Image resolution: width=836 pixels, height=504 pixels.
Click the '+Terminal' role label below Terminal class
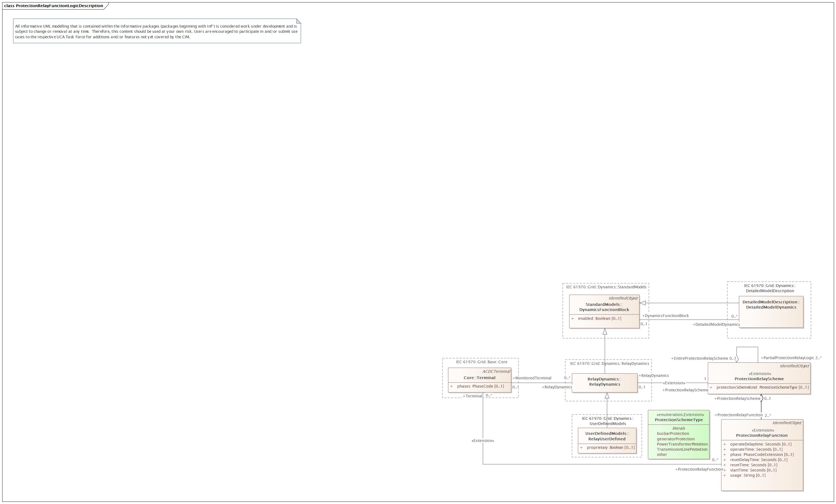[x=472, y=396]
